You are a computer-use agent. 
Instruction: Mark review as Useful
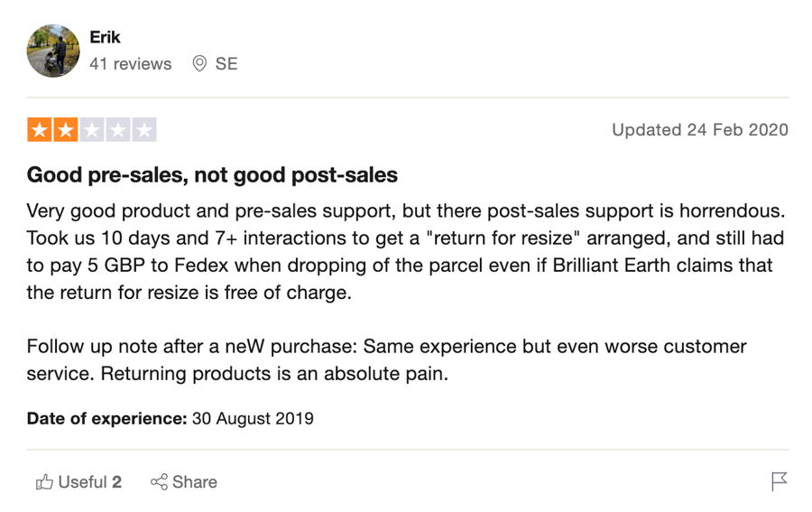click(x=78, y=482)
